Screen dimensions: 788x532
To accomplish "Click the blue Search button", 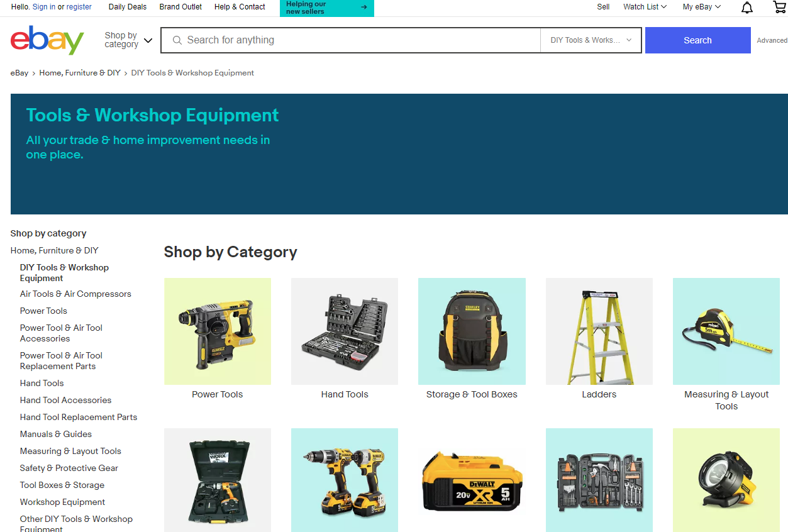I will 698,40.
